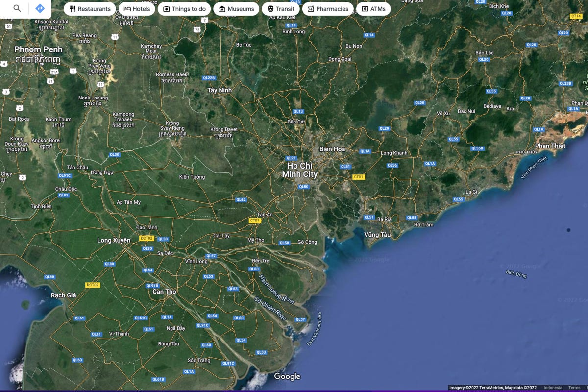Image resolution: width=588 pixels, height=392 pixels.
Task: Click the Neak Loeung town label
Action: pyautogui.click(x=93, y=100)
